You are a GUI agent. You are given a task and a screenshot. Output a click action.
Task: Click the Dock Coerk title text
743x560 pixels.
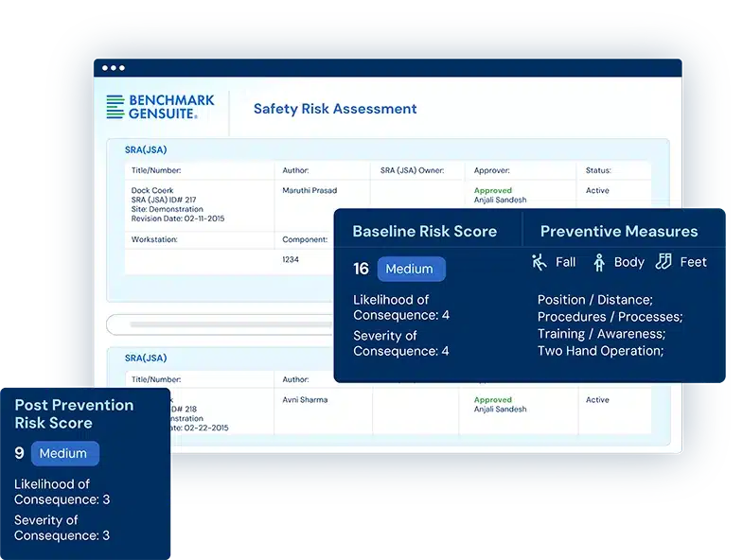(152, 190)
